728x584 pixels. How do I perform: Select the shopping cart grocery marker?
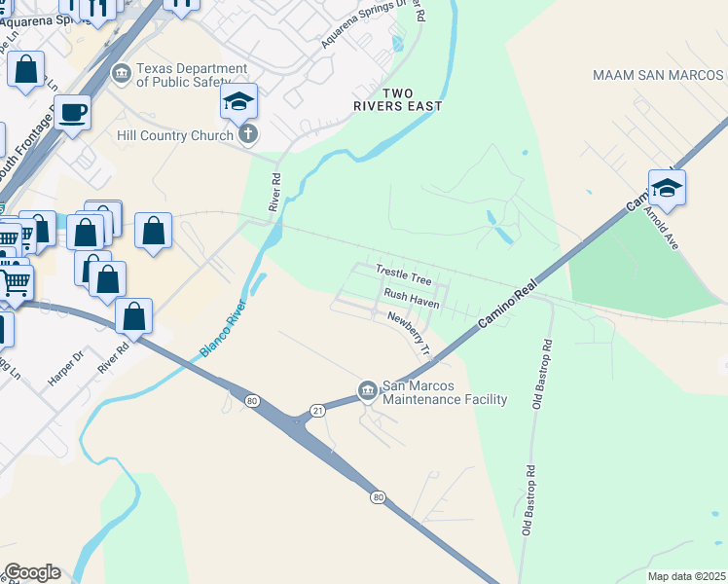(x=15, y=285)
